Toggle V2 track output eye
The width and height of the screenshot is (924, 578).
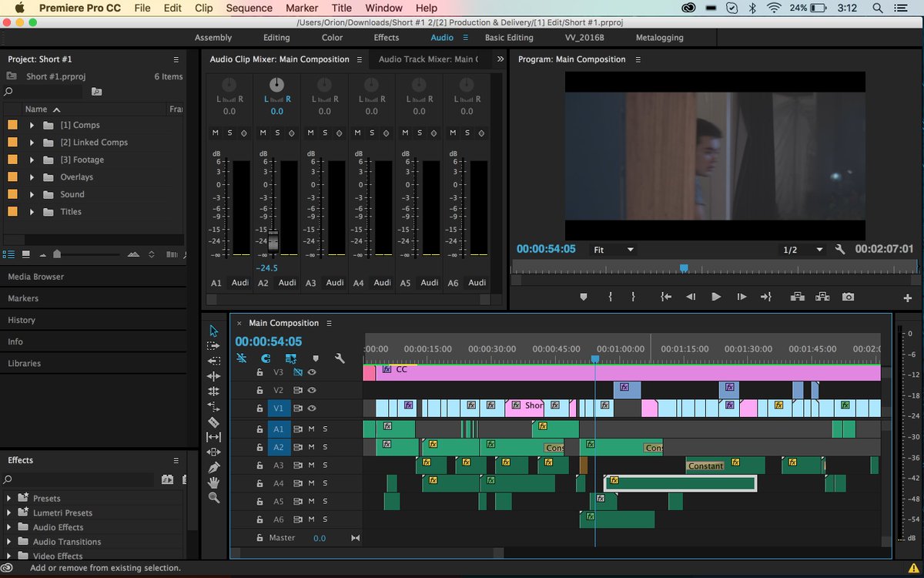[312, 390]
